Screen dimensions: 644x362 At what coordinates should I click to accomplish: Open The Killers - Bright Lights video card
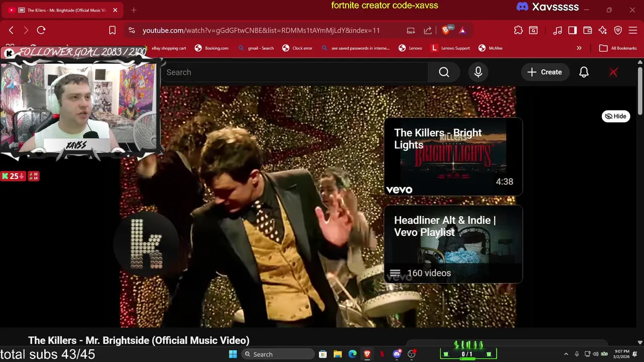click(x=453, y=156)
